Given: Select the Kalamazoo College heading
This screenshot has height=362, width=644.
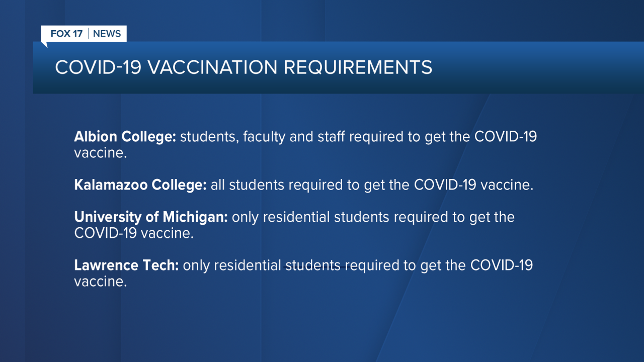Looking at the screenshot, I should [140, 185].
